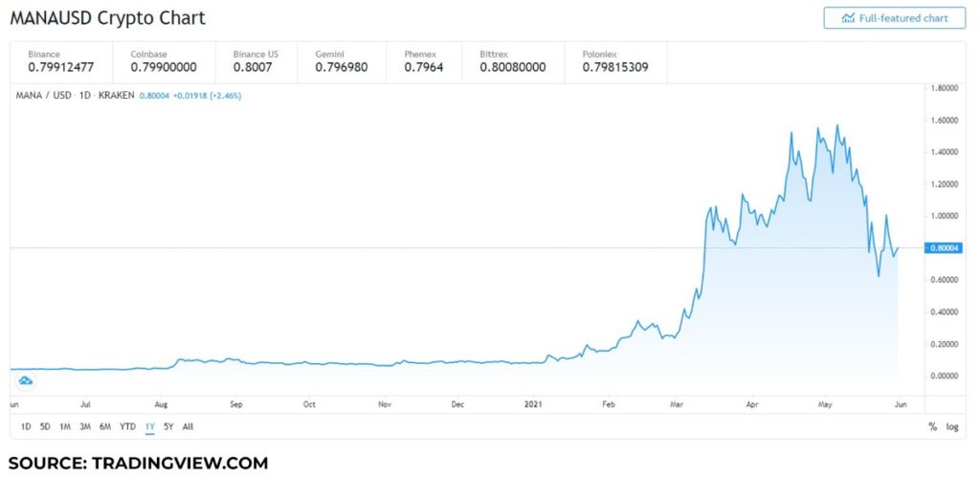This screenshot has height=479, width=980.
Task: Select the 1Y time range
Action: point(150,426)
